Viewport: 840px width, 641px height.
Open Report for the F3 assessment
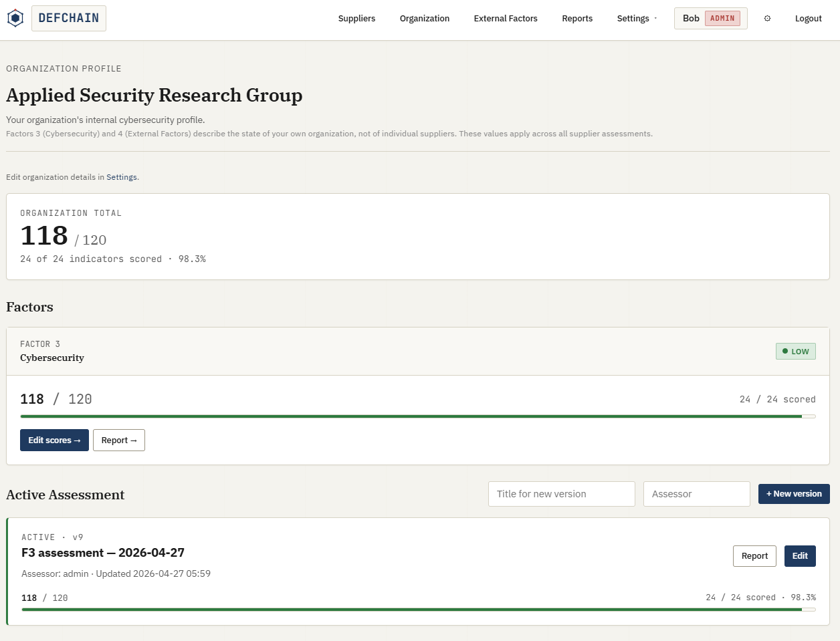tap(754, 556)
